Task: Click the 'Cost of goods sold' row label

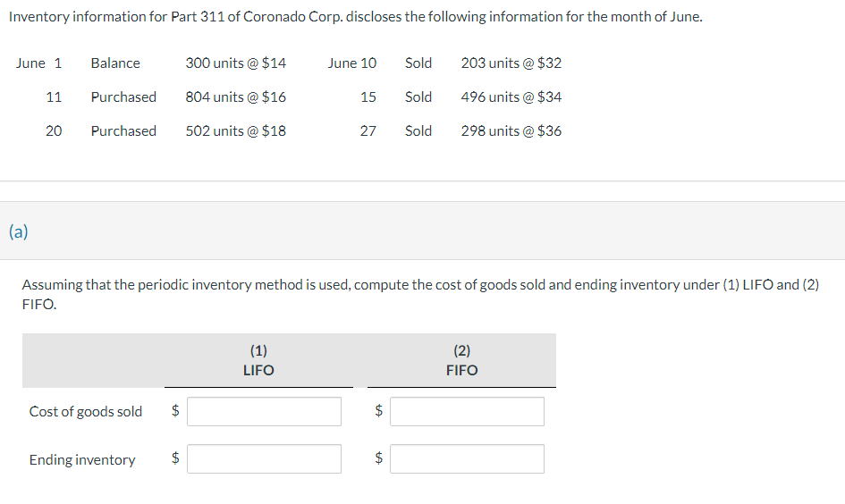Action: pyautogui.click(x=86, y=411)
